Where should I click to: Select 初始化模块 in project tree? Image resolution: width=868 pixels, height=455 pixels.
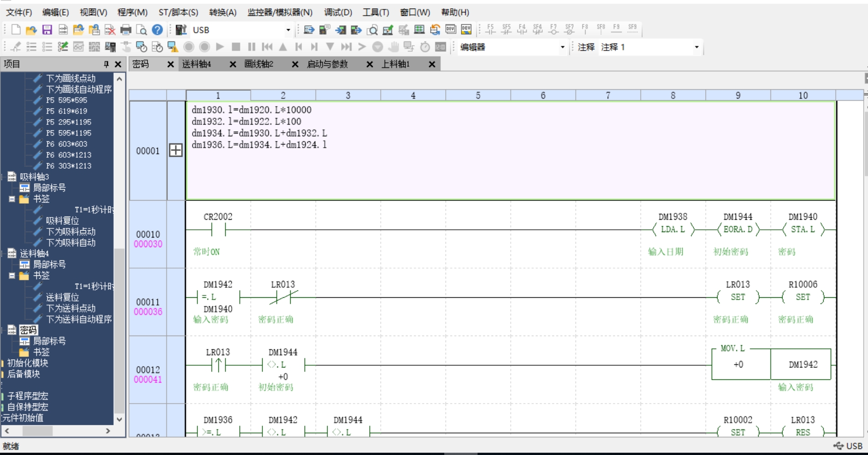27,363
